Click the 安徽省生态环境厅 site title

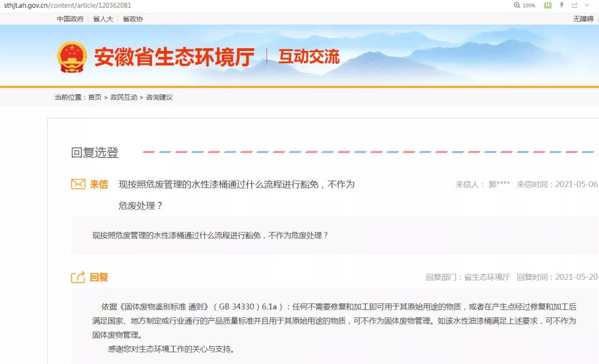click(x=174, y=57)
